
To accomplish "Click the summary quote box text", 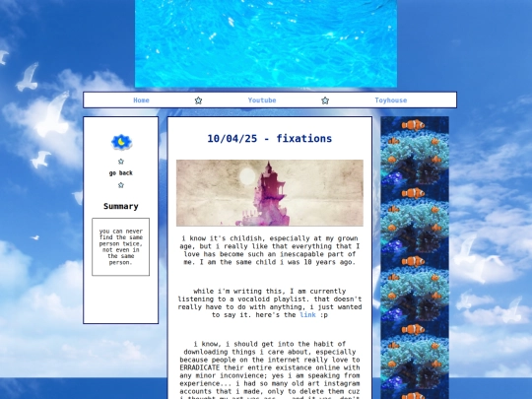I will pyautogui.click(x=121, y=246).
